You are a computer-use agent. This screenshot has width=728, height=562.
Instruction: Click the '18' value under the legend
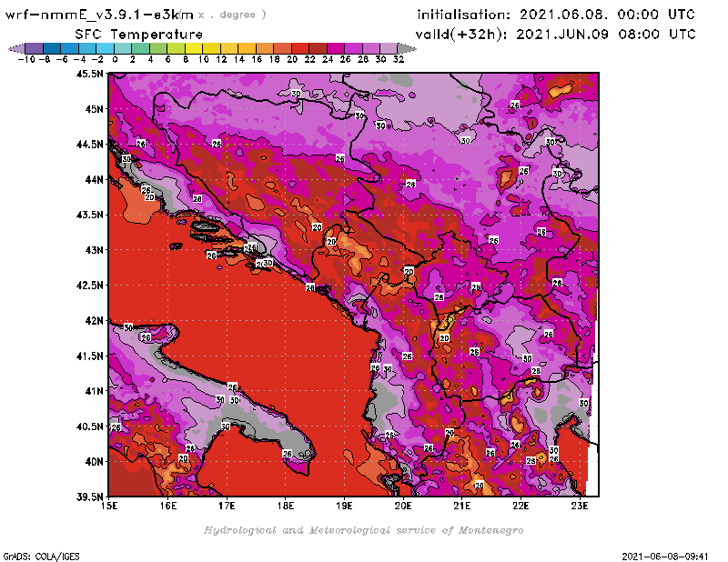click(275, 59)
